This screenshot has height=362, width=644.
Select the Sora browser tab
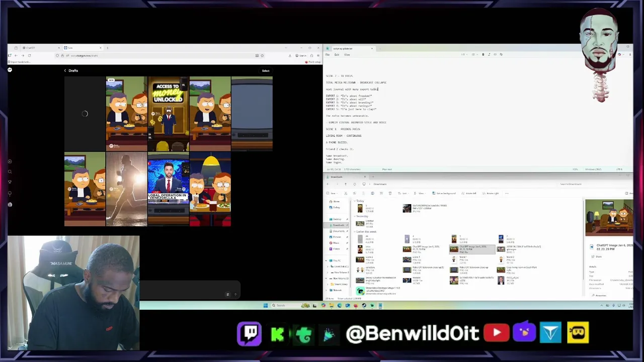click(83, 48)
